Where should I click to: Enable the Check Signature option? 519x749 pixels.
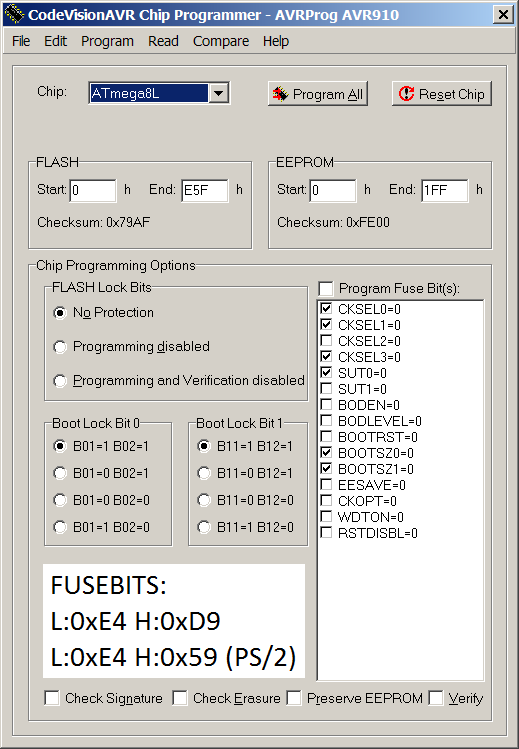52,698
